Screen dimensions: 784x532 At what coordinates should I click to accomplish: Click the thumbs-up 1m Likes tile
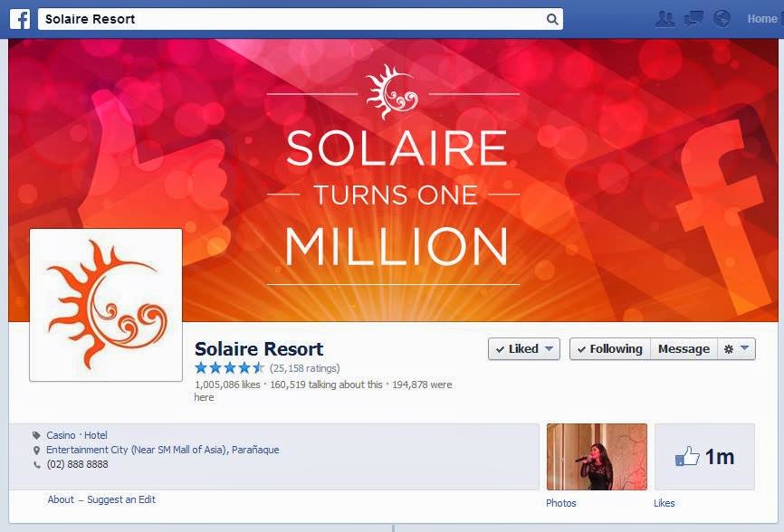704,457
